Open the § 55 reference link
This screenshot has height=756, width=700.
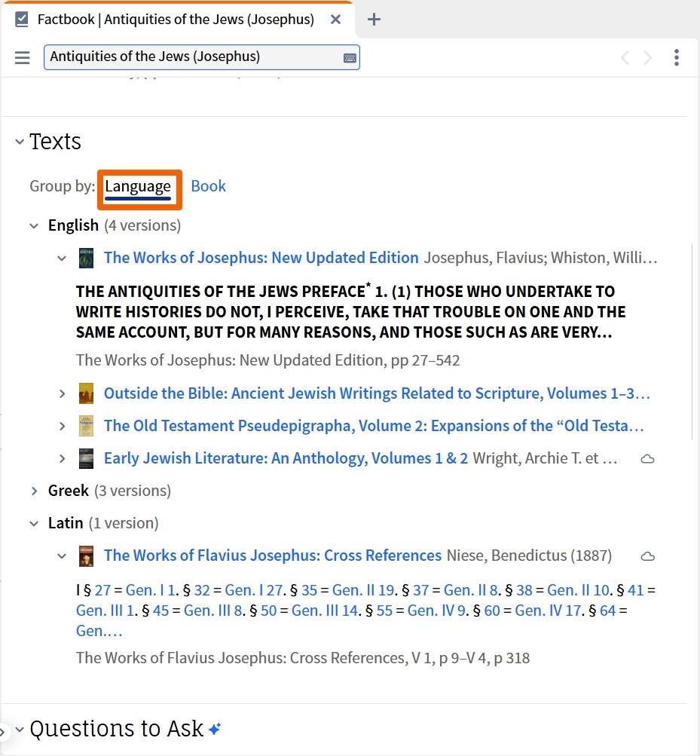pos(385,611)
